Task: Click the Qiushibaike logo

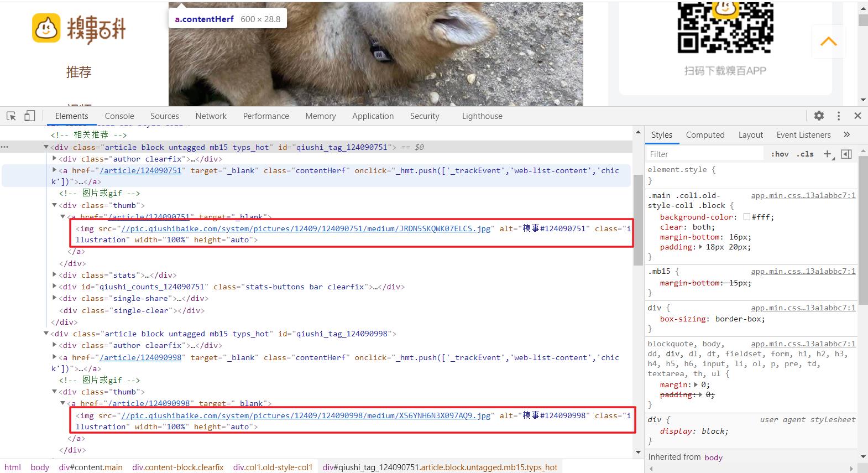Action: point(79,28)
